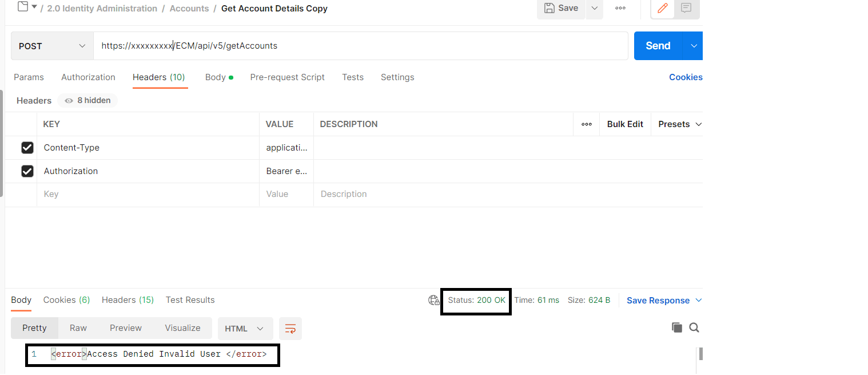Open the headers table column options icon
This screenshot has width=868, height=375.
click(587, 124)
